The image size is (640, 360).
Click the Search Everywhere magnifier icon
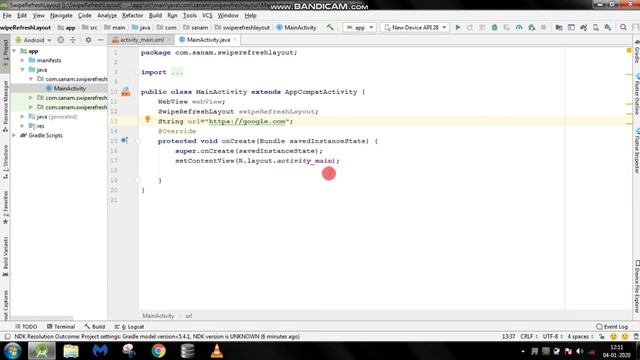tap(623, 27)
